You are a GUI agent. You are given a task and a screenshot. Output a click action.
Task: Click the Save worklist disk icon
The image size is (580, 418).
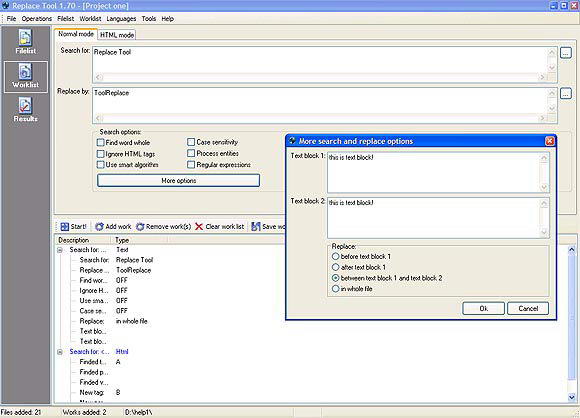(256, 226)
